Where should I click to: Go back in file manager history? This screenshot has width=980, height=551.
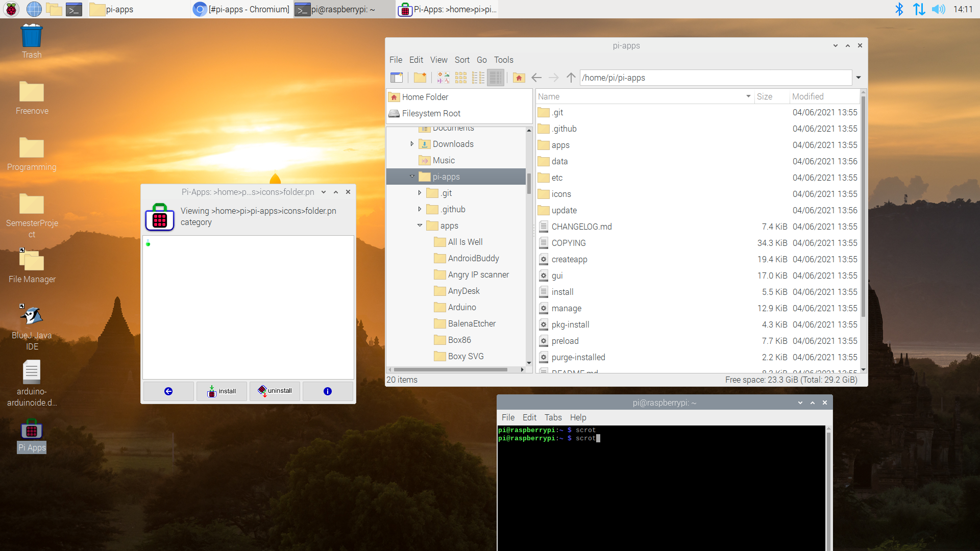click(x=536, y=78)
